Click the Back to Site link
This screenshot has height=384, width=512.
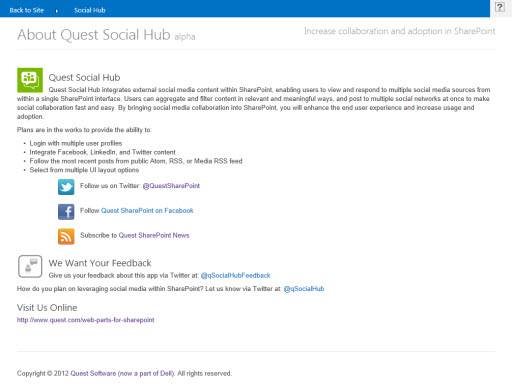pyautogui.click(x=27, y=10)
